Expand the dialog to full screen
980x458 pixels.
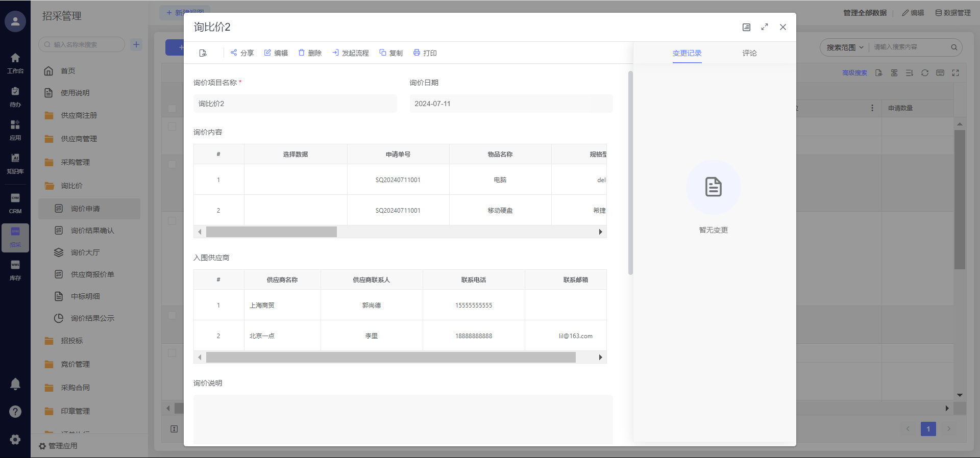click(765, 27)
